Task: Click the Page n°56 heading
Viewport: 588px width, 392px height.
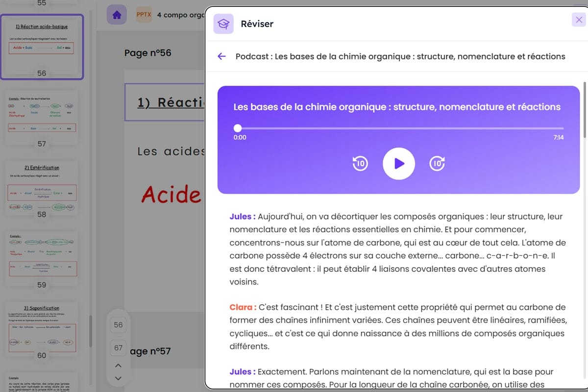Action: [x=148, y=52]
